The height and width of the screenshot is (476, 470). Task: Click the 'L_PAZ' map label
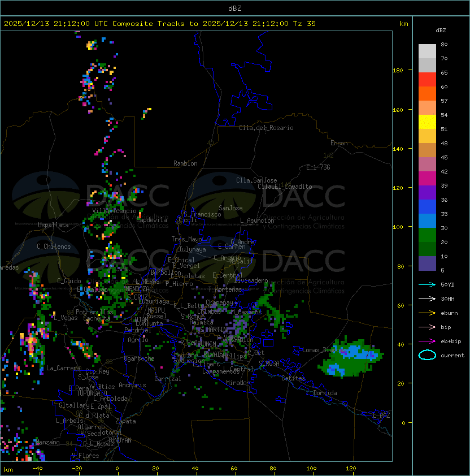point(381,415)
